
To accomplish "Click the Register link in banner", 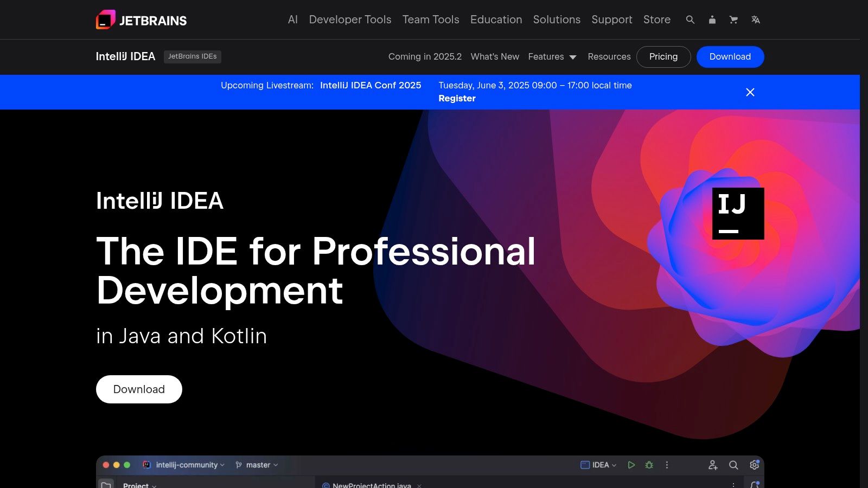I will (x=457, y=98).
